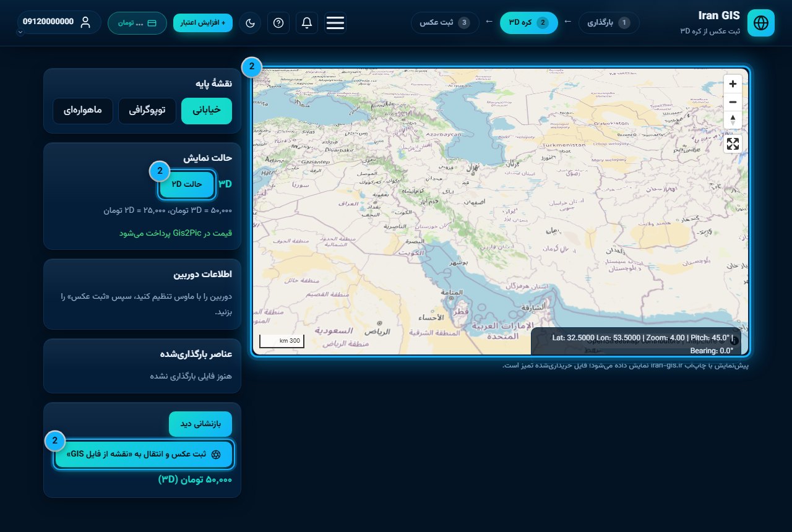Click the اطلاعات دوربین heading

[x=203, y=274]
